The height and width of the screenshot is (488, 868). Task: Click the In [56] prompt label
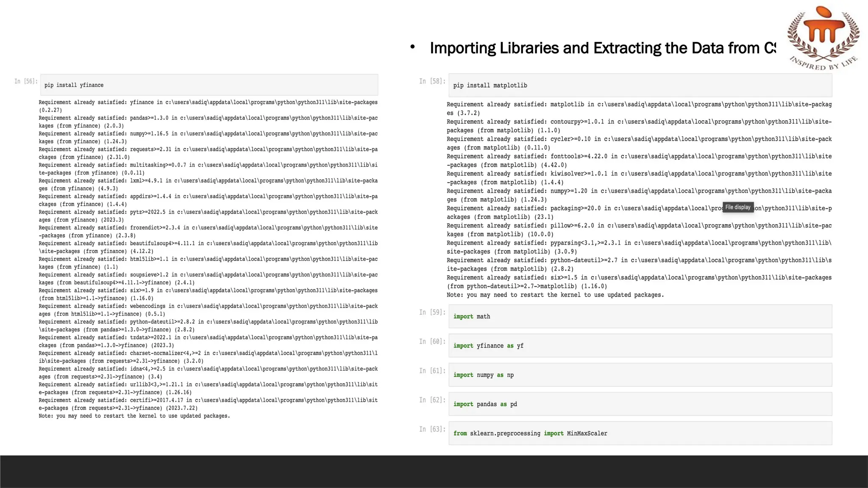tap(26, 81)
